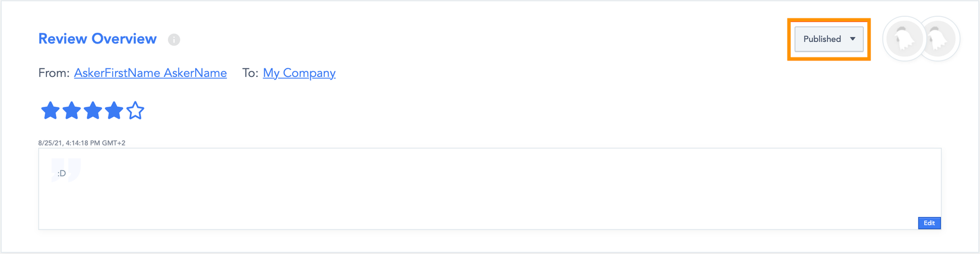
Task: Open the AskerFirstName AskerName profile link
Action: 150,73
